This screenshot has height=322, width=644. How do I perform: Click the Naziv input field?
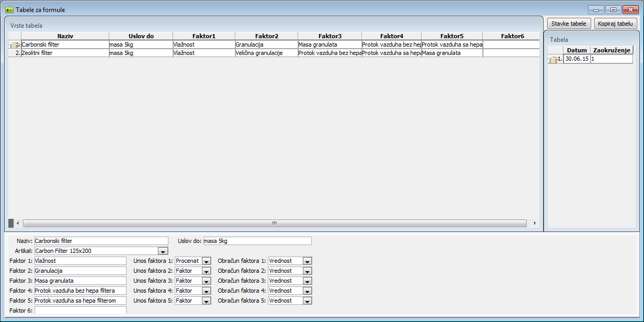101,241
